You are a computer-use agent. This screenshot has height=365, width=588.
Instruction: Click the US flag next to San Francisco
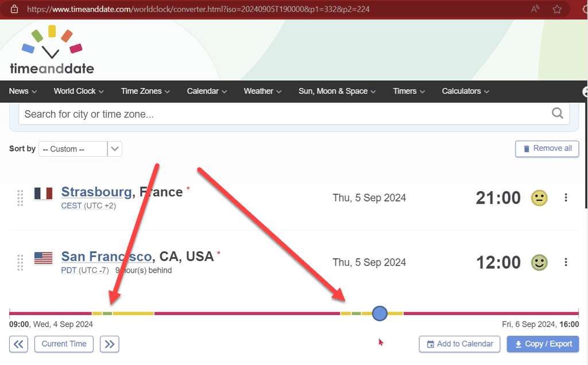(43, 258)
